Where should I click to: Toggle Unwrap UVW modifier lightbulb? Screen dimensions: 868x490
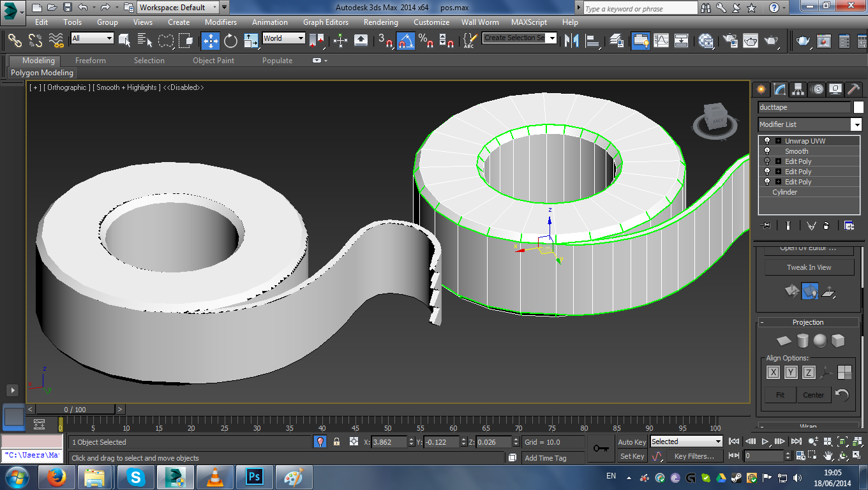(767, 141)
